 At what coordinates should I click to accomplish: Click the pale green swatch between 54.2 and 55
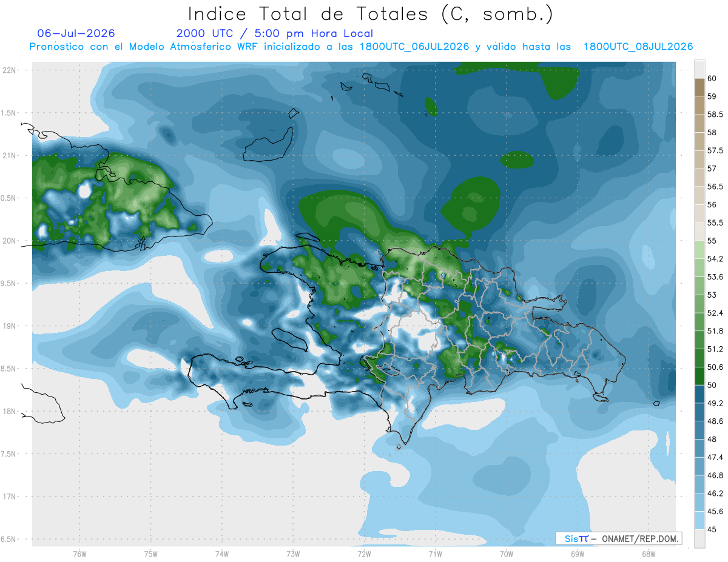699,250
